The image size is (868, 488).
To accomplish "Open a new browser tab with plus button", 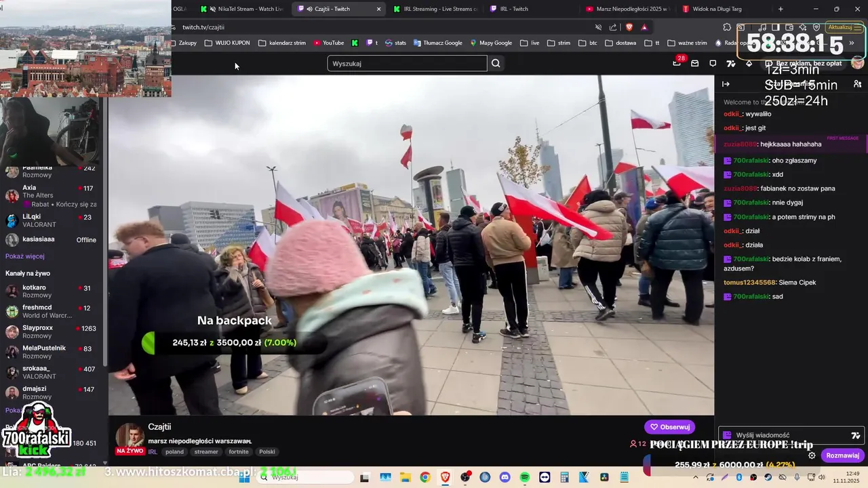I will click(x=781, y=9).
